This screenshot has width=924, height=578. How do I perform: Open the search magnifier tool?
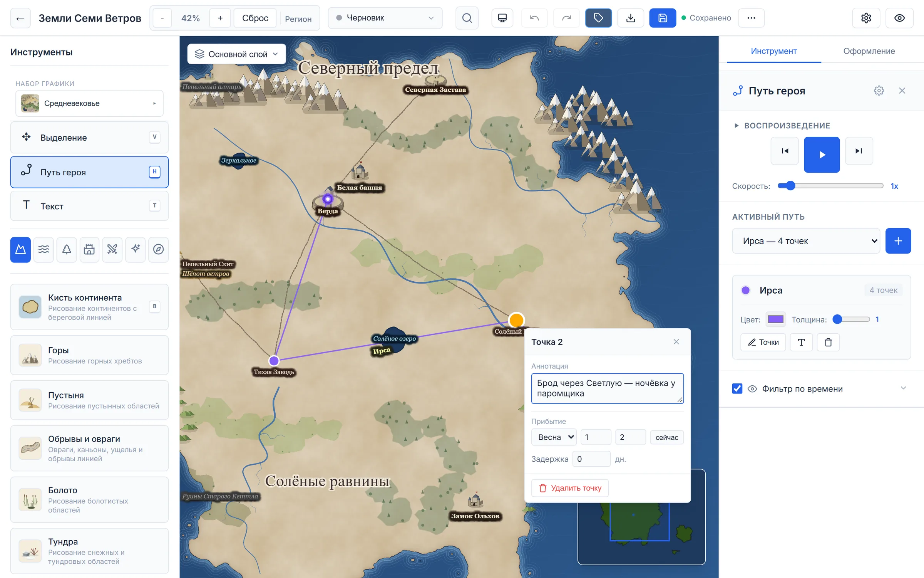(467, 18)
